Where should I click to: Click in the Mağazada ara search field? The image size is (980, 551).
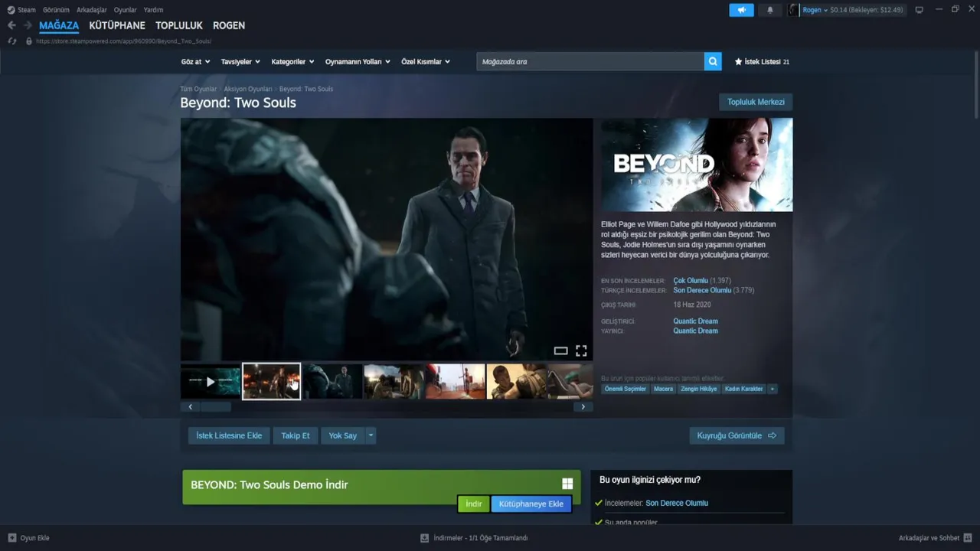coord(590,61)
